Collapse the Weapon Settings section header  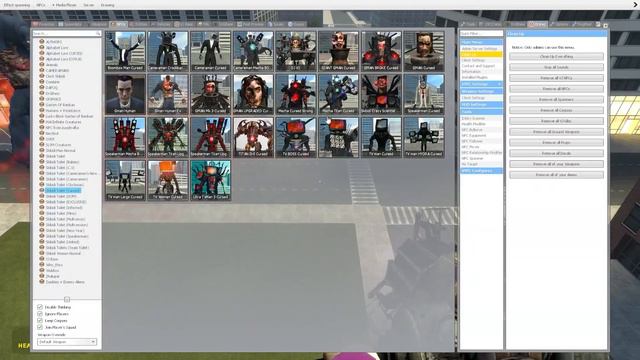click(481, 91)
